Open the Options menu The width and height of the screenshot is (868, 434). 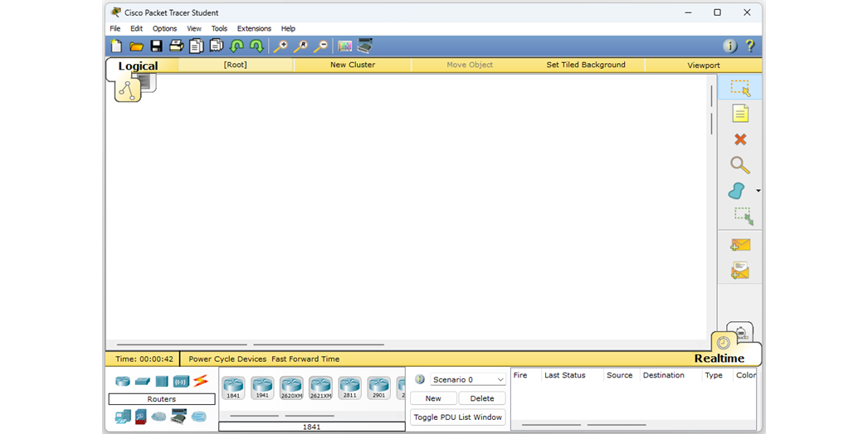point(164,28)
